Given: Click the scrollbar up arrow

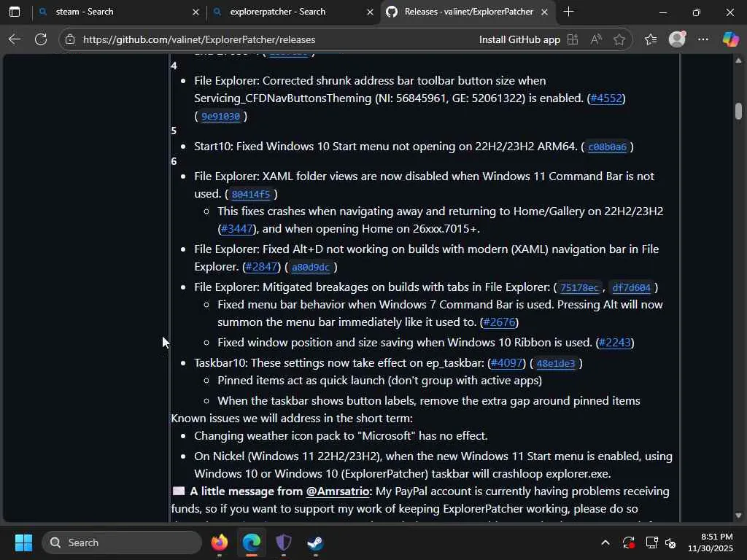Looking at the screenshot, I should (738, 61).
